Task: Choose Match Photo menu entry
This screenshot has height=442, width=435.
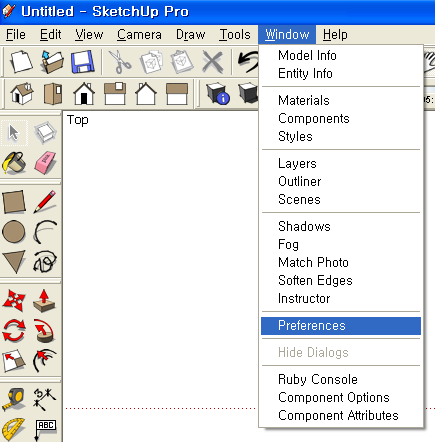Action: (x=341, y=262)
